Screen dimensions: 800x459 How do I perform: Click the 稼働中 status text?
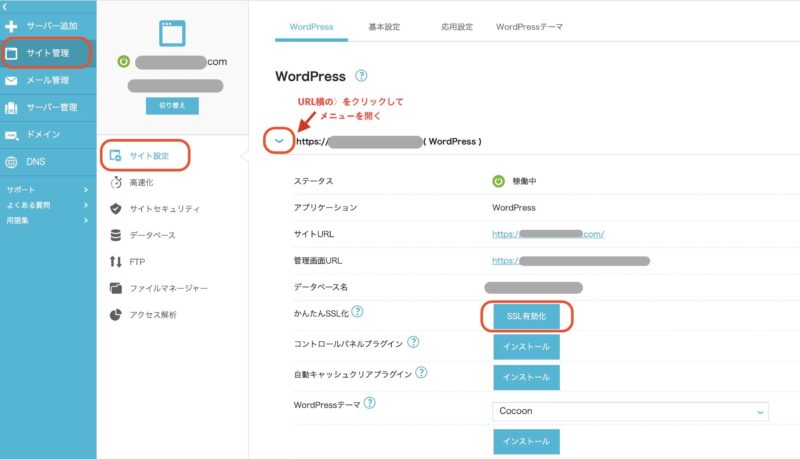(x=524, y=181)
